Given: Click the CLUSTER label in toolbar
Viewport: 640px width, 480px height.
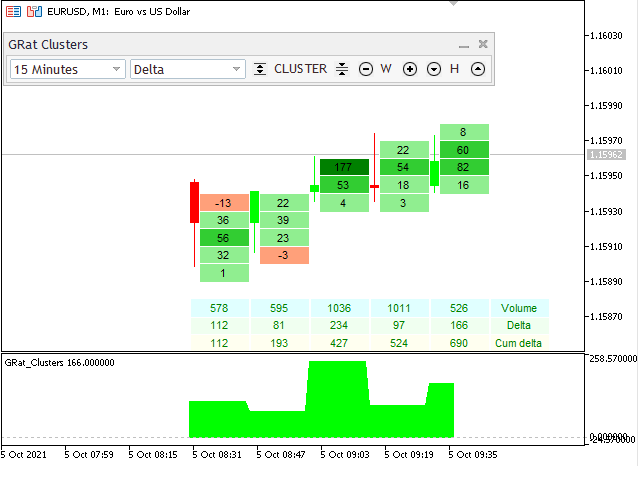Looking at the screenshot, I should pos(300,69).
